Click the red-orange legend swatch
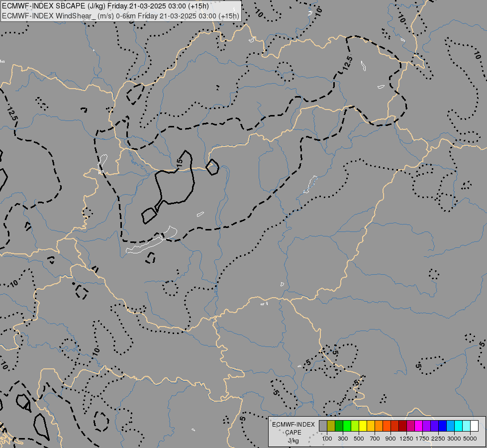Viewport: 487px width, 448px height. (x=387, y=426)
